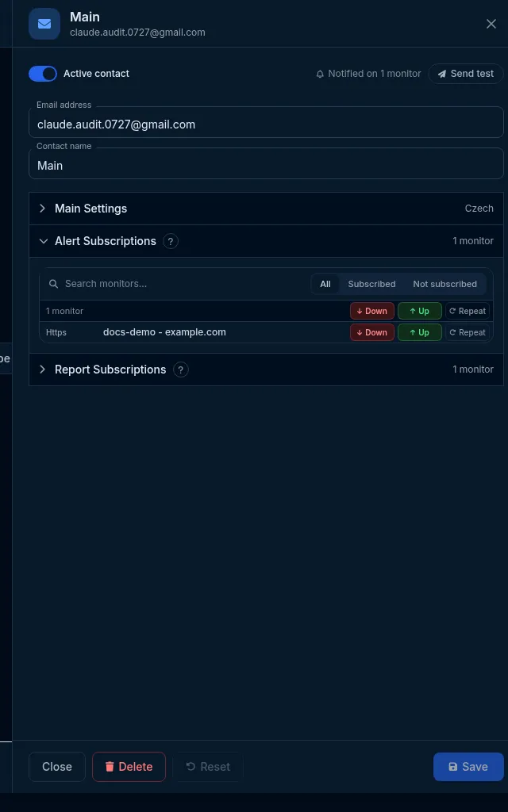Screen dimensions: 508x812
Task: Send a test notification
Action: 465,74
